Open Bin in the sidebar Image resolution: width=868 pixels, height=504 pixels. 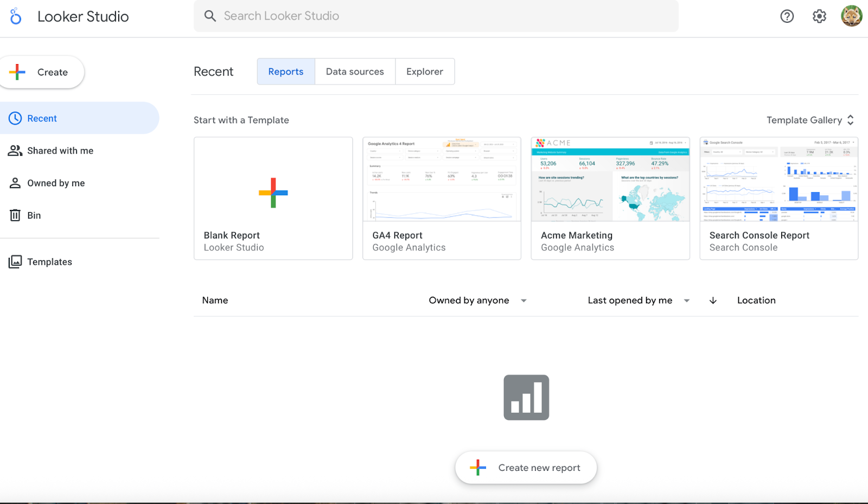79,215
